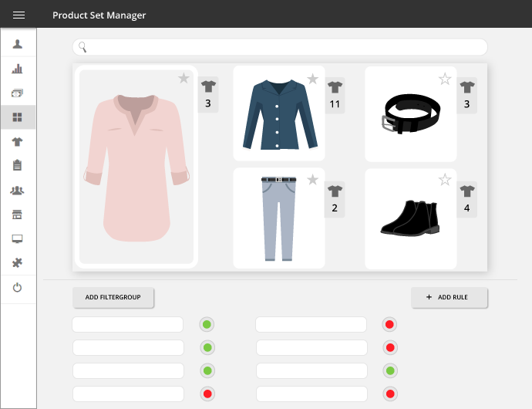Open the store sidebar icon
The height and width of the screenshot is (409, 532).
(x=17, y=215)
